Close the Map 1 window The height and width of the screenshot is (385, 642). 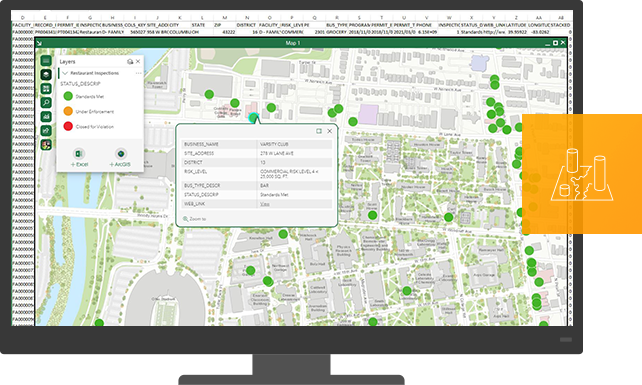pyautogui.click(x=563, y=43)
